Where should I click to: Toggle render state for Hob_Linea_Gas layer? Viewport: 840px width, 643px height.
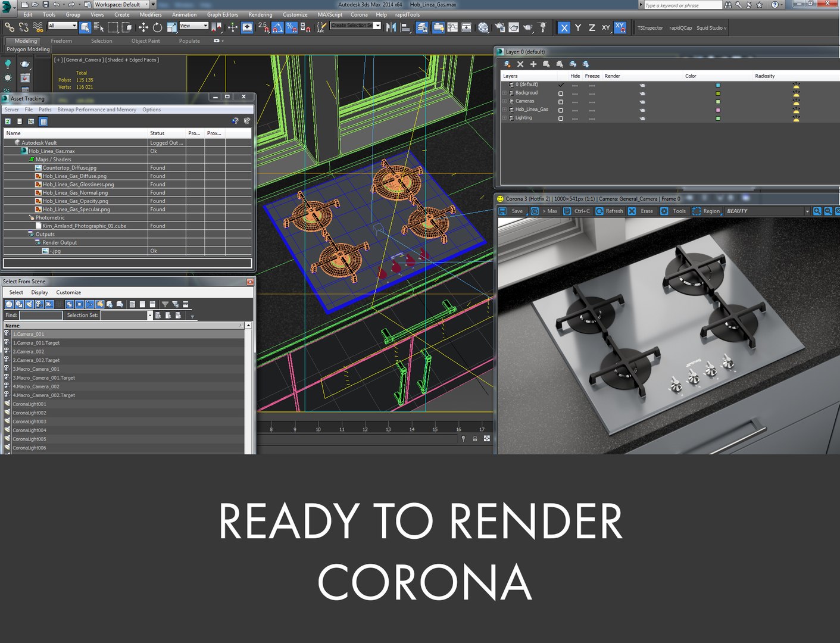click(642, 110)
